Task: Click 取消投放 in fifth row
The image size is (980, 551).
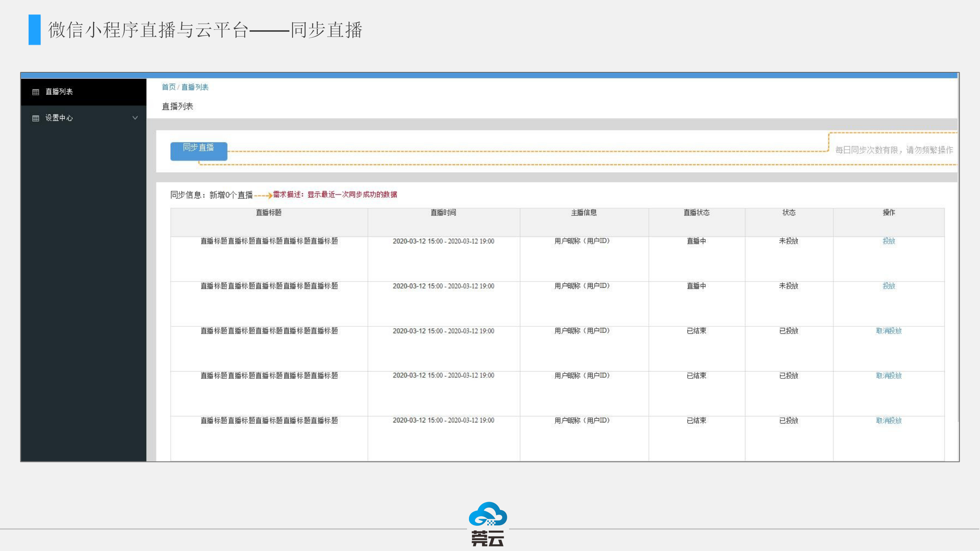Action: (889, 420)
